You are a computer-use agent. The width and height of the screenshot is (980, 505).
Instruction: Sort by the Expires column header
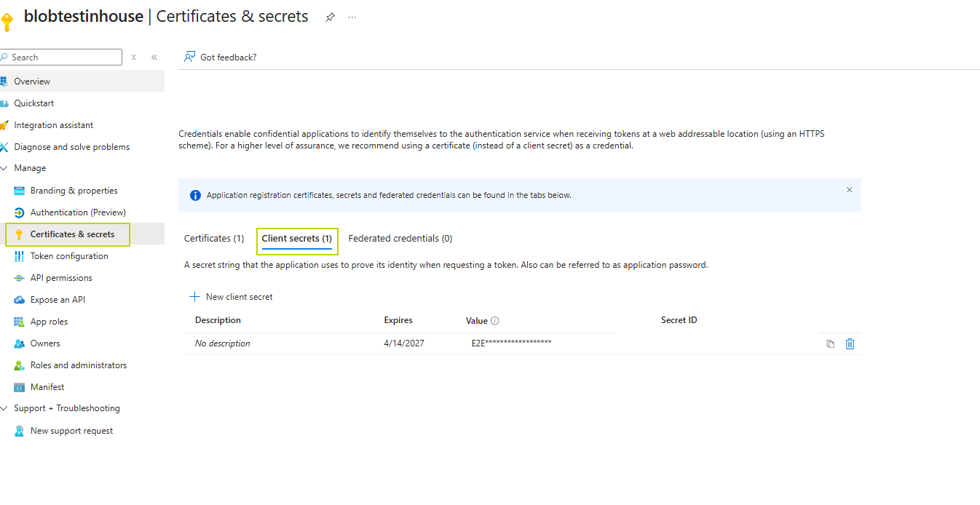(398, 320)
